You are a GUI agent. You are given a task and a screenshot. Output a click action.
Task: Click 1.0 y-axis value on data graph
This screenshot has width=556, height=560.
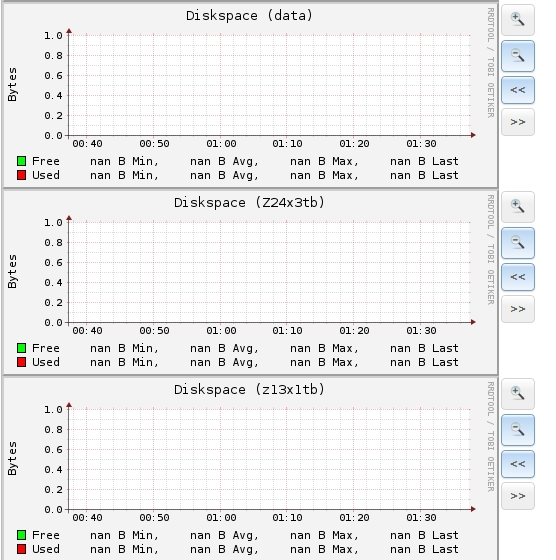pos(53,36)
